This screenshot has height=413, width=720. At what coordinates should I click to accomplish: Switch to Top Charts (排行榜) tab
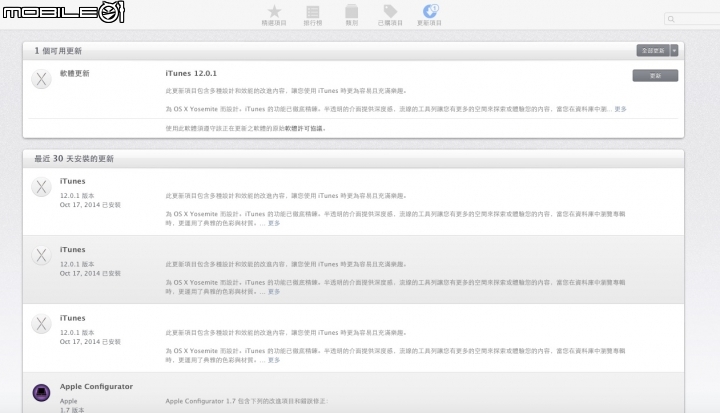[x=313, y=15]
